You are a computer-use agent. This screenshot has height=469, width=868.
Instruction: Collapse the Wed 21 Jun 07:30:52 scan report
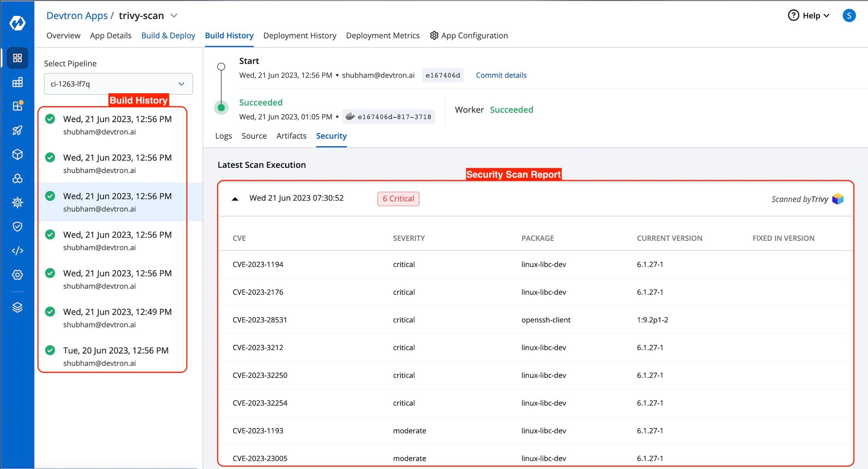pyautogui.click(x=235, y=199)
